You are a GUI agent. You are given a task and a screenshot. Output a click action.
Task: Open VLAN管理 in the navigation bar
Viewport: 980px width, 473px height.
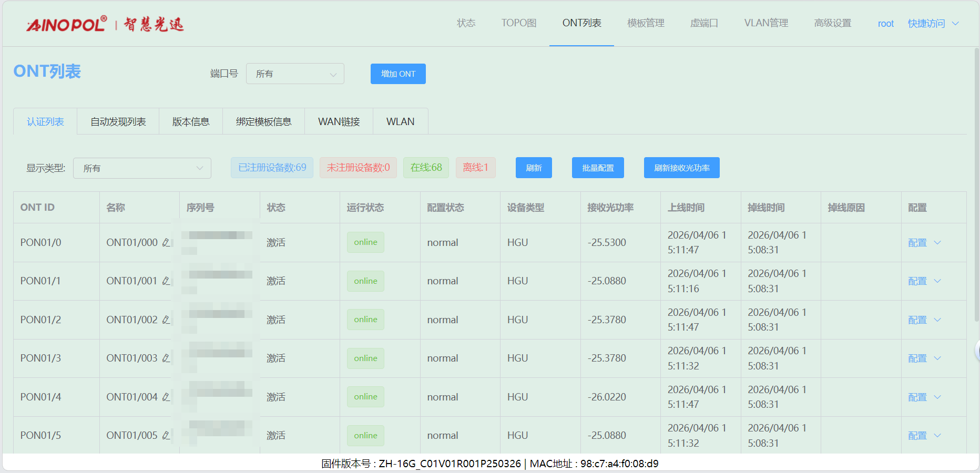click(x=765, y=23)
